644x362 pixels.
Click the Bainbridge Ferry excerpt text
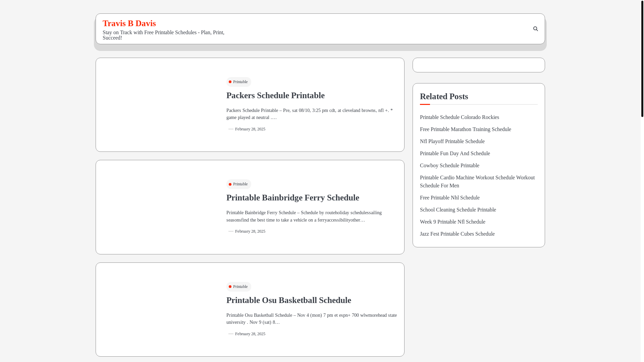pos(304,216)
